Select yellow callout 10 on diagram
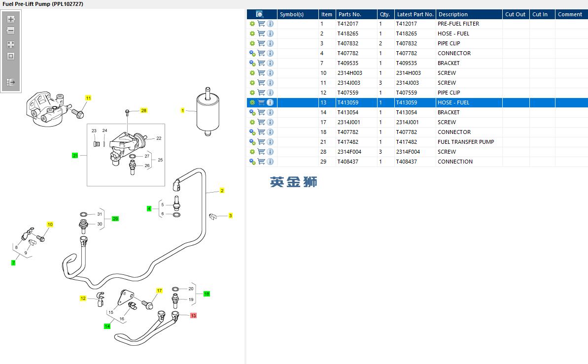Viewport: 588px width, 364px height. 50,225
